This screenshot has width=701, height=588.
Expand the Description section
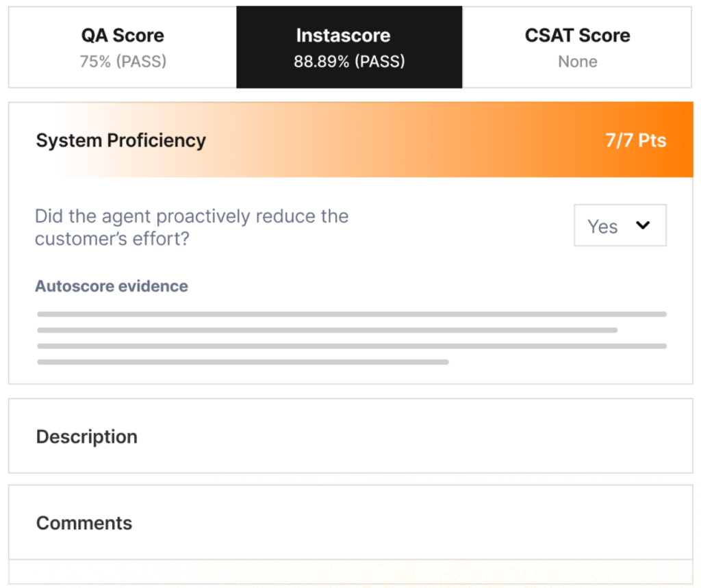click(87, 437)
